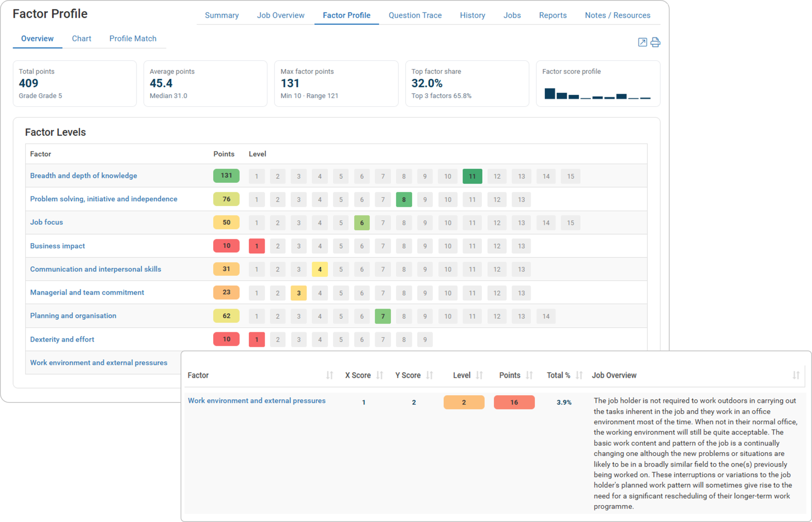
Task: Click the Factor score profile mini chart
Action: pyautogui.click(x=597, y=94)
